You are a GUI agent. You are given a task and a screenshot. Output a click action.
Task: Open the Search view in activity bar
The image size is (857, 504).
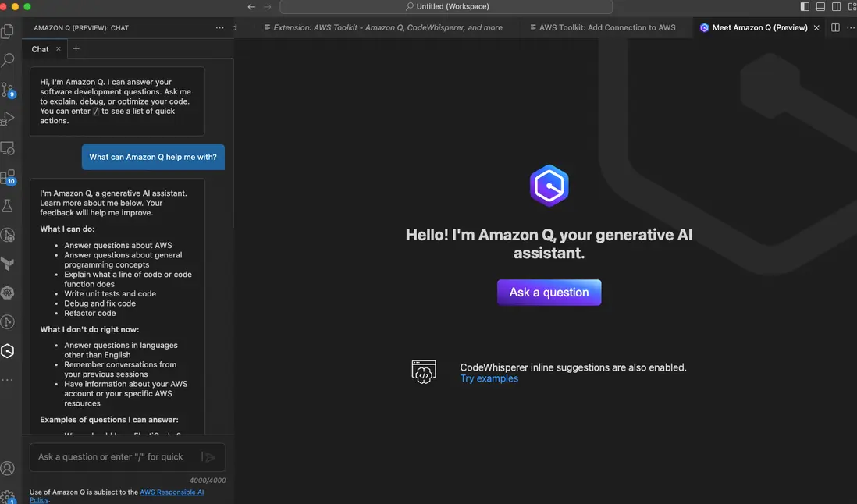(x=8, y=59)
